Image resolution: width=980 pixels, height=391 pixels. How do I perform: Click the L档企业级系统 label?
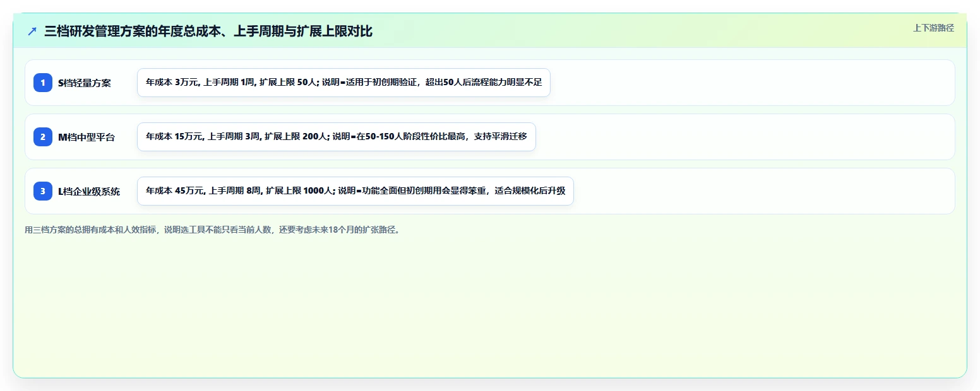[89, 191]
